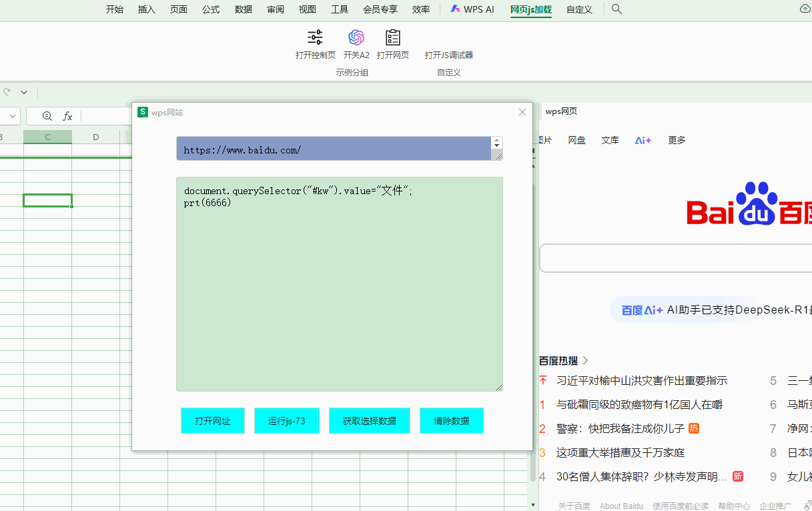Click the up arrow of the URL field
Viewport: 812px width, 511px height.
coord(497,141)
